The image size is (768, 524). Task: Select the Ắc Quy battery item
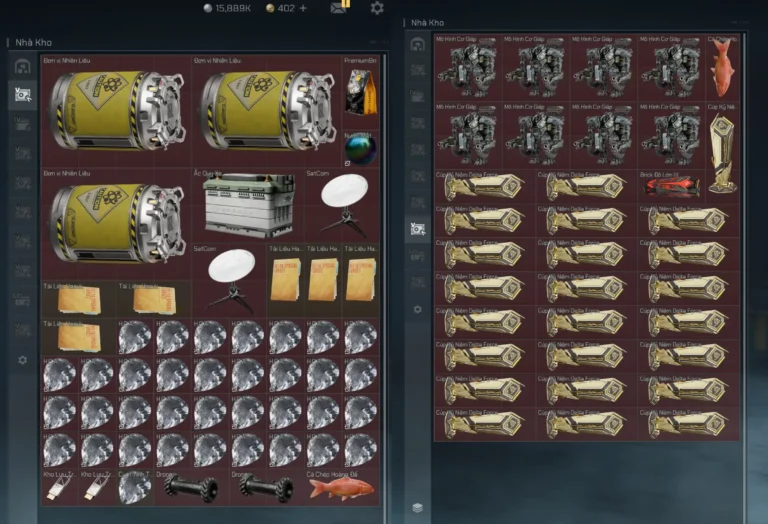[x=248, y=205]
